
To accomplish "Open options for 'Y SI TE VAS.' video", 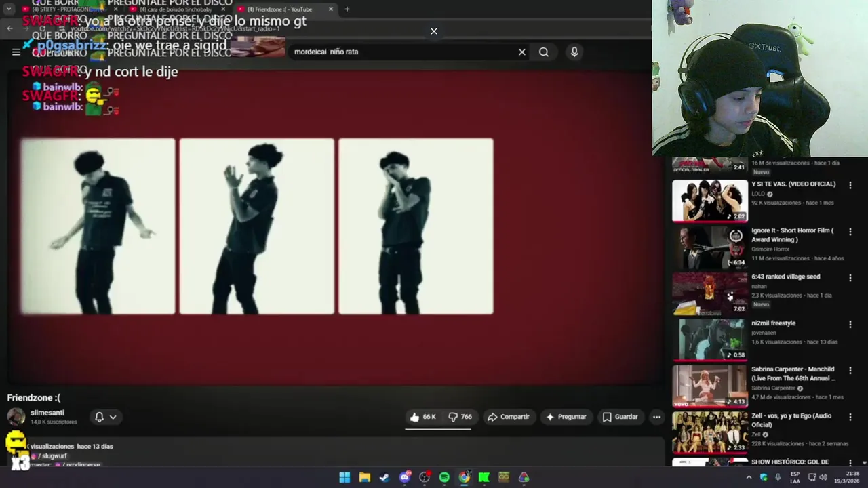I will point(850,185).
